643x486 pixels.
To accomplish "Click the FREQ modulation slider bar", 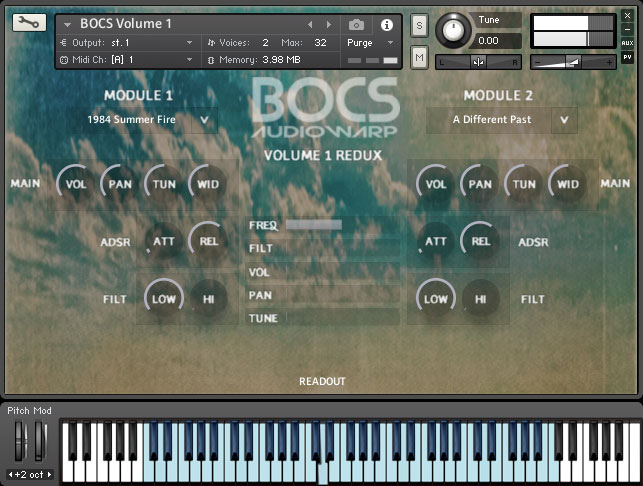I will tap(343, 225).
